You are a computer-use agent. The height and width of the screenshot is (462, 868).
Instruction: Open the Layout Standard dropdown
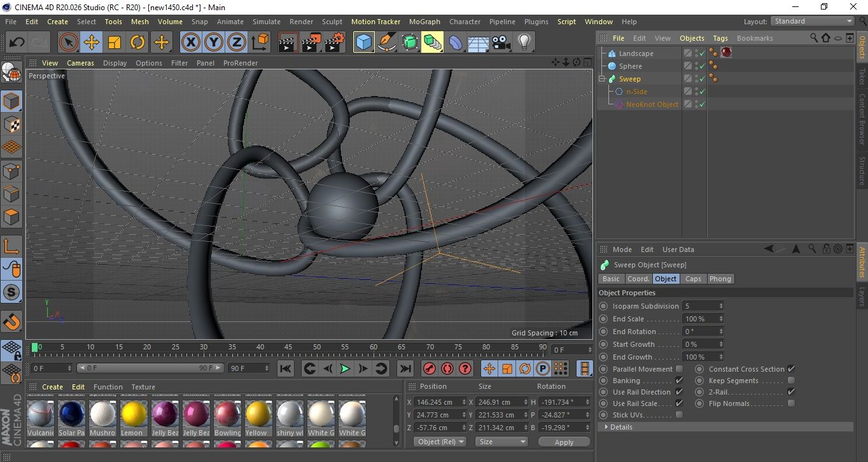[813, 21]
